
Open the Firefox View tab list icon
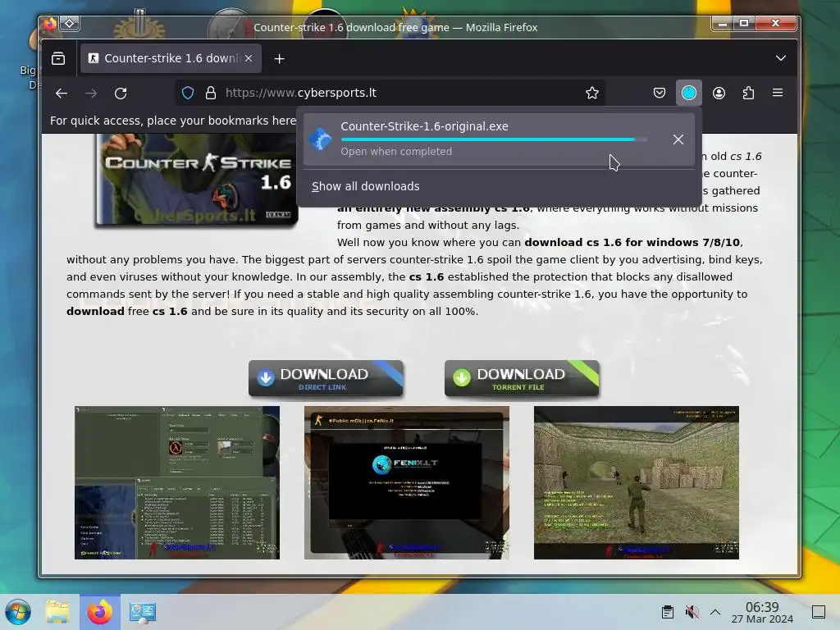point(58,58)
